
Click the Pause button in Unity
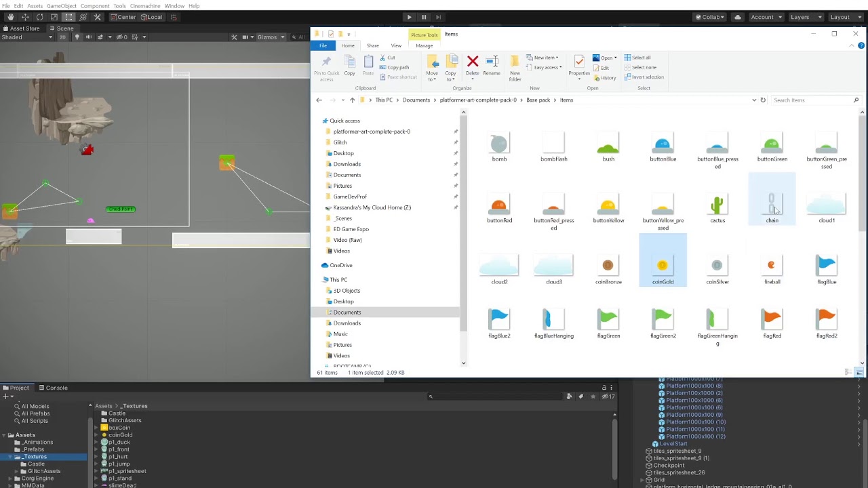pos(424,17)
